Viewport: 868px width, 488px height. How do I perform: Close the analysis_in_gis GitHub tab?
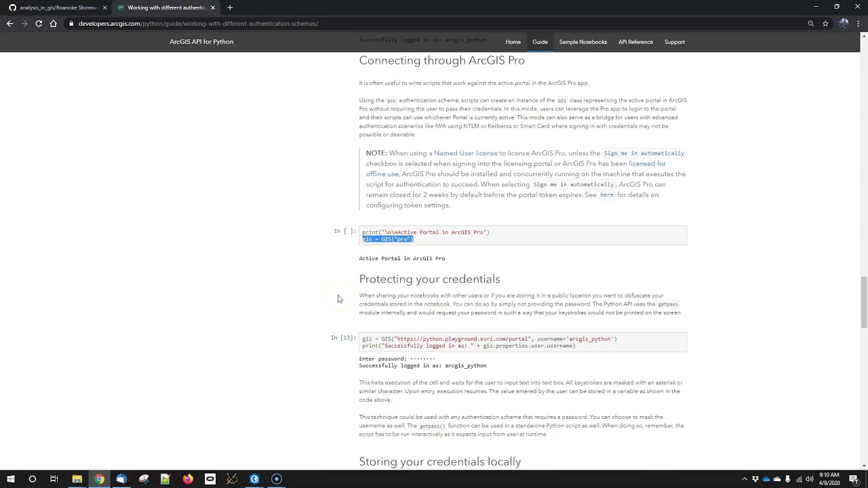click(x=104, y=7)
